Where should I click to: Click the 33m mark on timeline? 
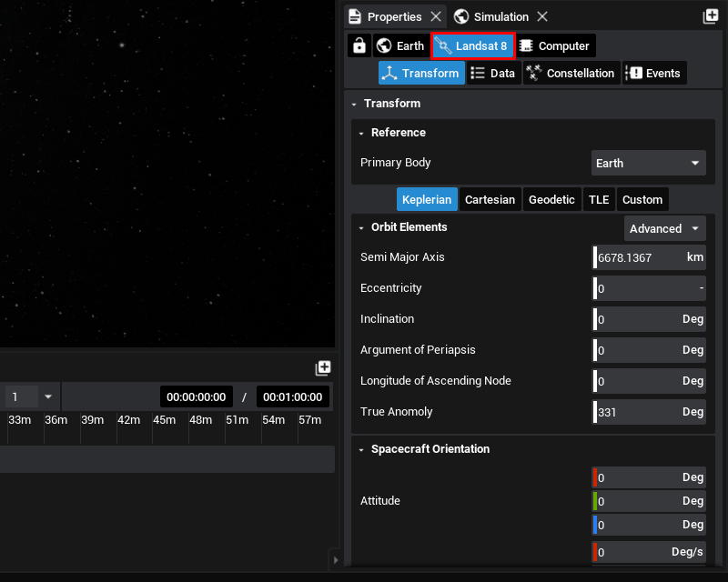click(19, 420)
